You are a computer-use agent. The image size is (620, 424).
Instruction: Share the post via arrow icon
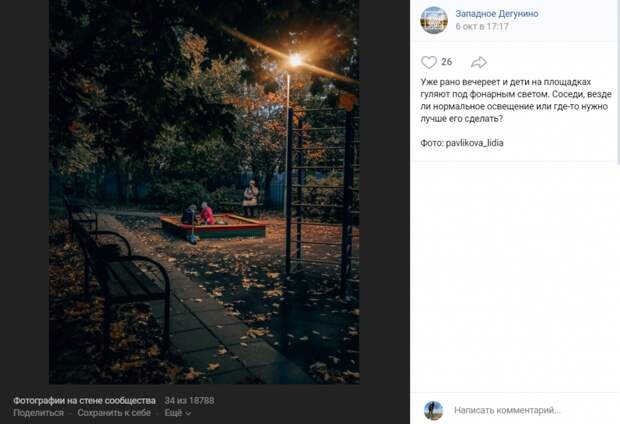(479, 62)
